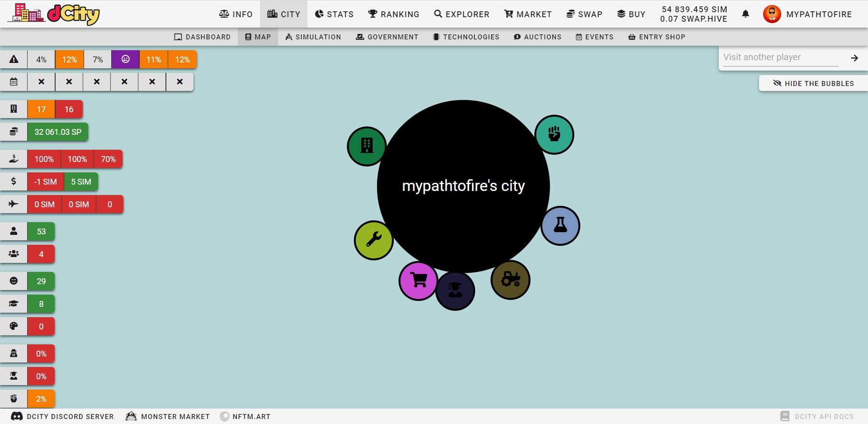868x424 pixels.
Task: Open the RANKING page
Action: tap(393, 14)
